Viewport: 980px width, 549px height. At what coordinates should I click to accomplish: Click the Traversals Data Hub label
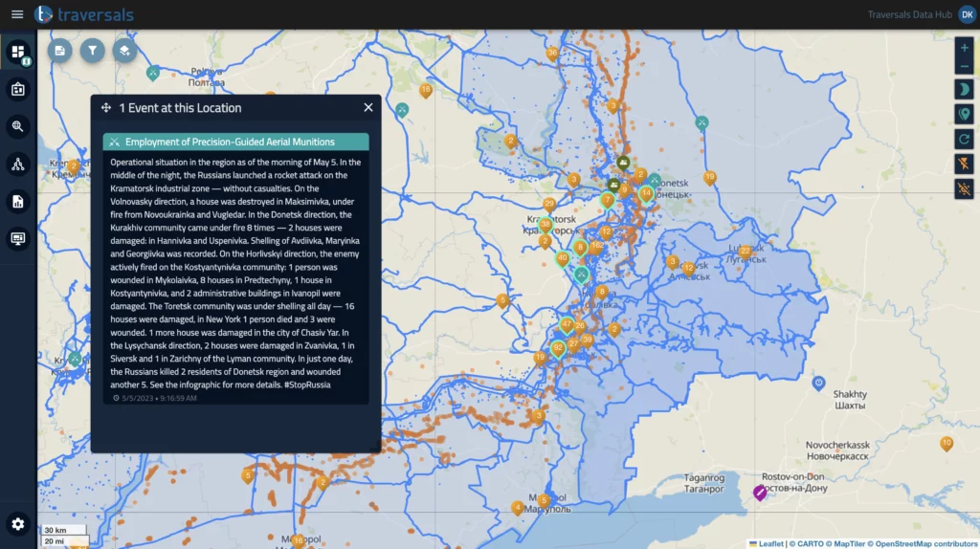point(909,14)
